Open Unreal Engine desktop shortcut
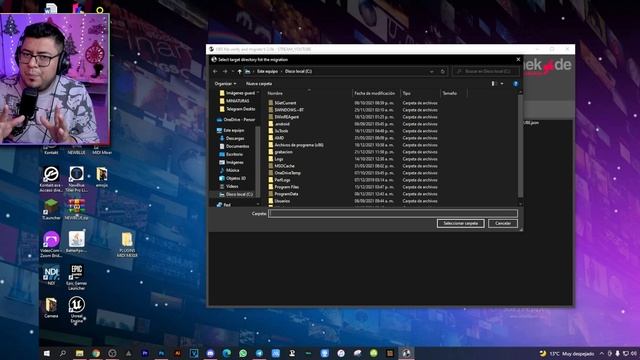This screenshot has height=360, width=640. 76,310
